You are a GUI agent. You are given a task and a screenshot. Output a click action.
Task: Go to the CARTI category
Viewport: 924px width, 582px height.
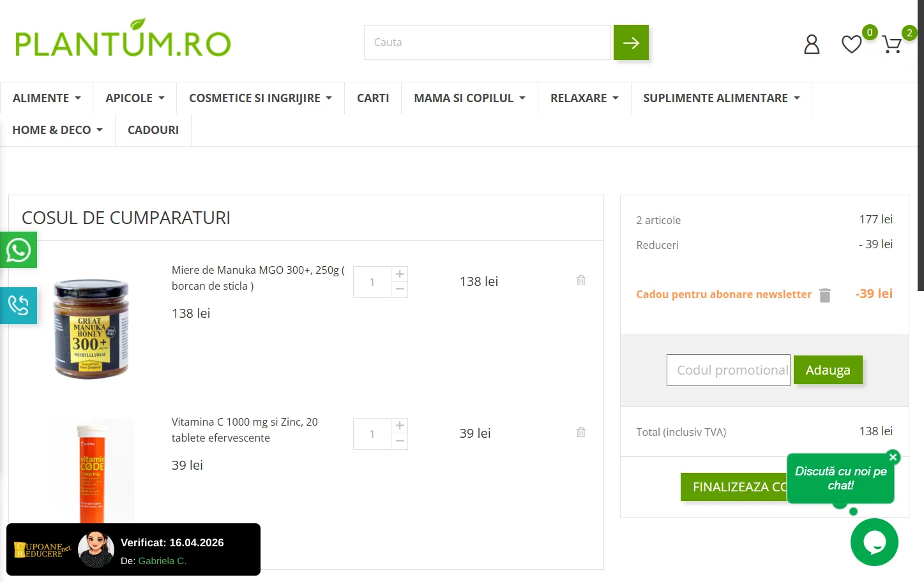(373, 98)
